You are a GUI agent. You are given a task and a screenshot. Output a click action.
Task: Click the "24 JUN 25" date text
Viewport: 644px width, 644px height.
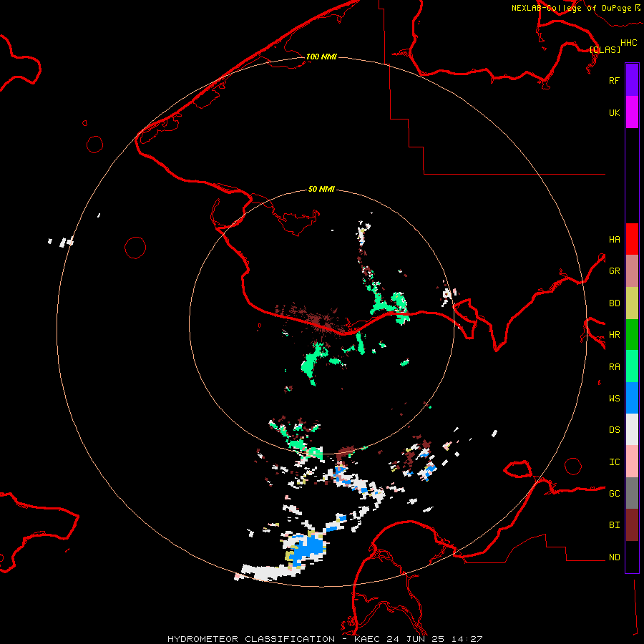(416, 639)
